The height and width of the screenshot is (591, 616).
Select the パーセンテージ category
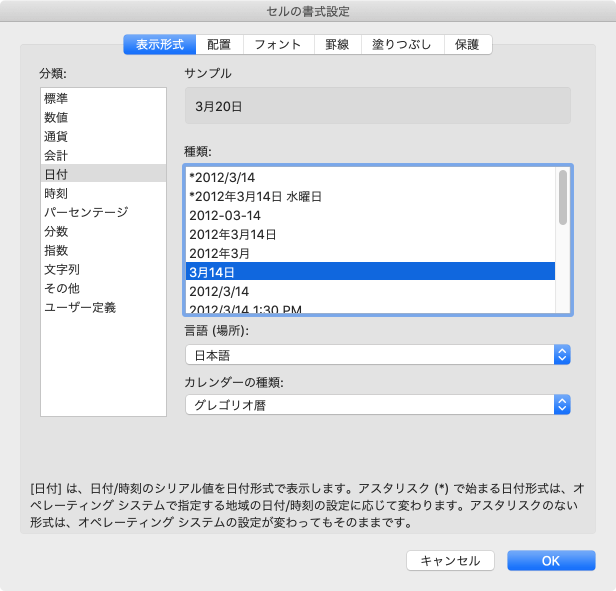coord(85,213)
